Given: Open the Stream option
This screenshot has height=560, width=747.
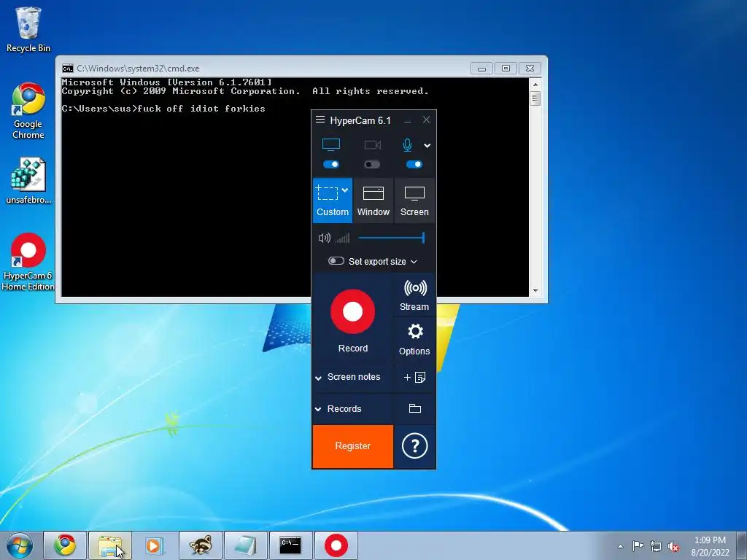Looking at the screenshot, I should (414, 295).
